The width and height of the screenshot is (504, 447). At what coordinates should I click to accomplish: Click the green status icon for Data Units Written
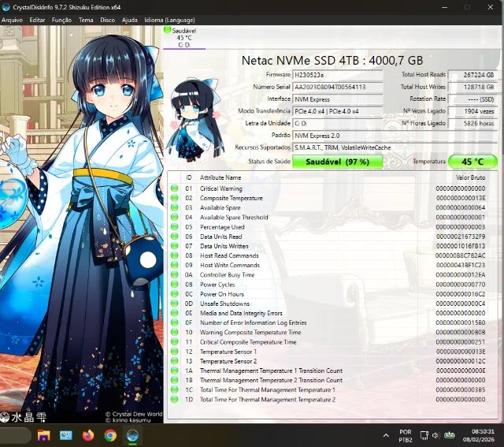click(x=175, y=246)
